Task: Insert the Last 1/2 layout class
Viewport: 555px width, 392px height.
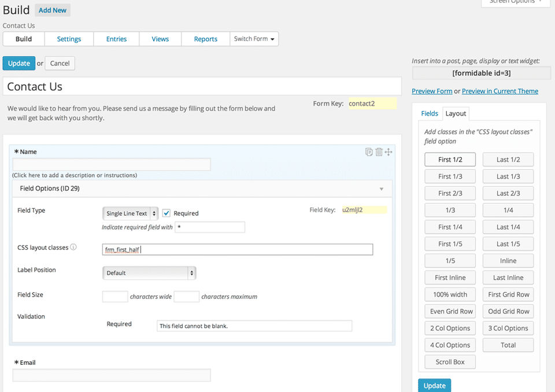Action: coord(508,160)
